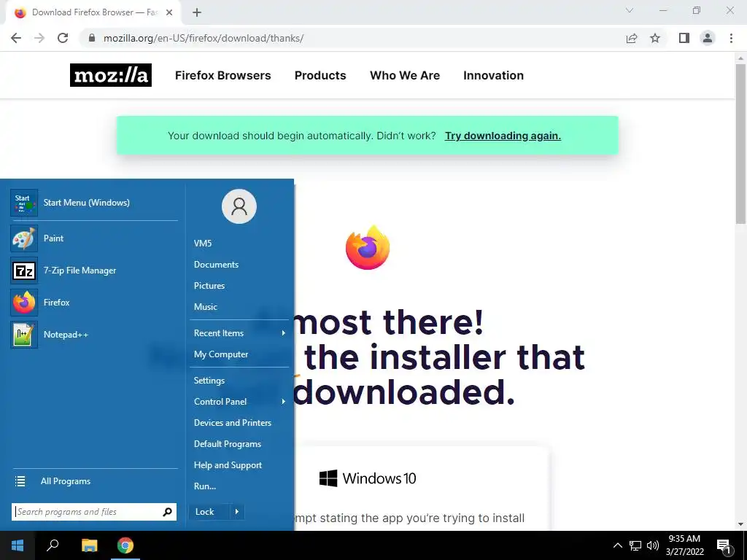Open Devices and Printers
Image resolution: width=747 pixels, height=560 pixels.
[233, 423]
